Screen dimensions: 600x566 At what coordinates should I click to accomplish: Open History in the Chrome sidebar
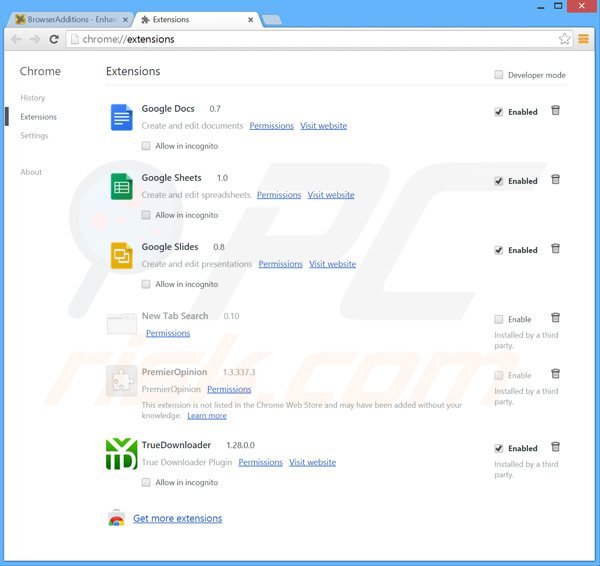pyautogui.click(x=33, y=98)
